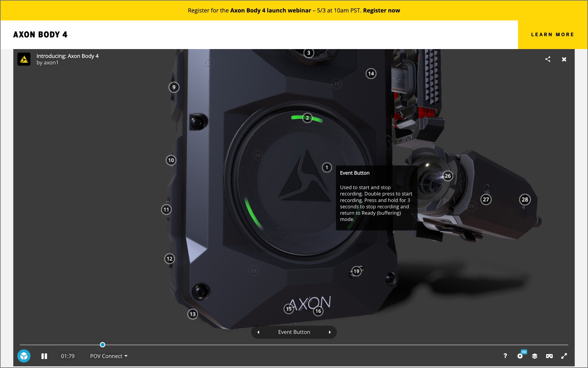Click the Register now link
This screenshot has width=588, height=368.
click(x=381, y=10)
